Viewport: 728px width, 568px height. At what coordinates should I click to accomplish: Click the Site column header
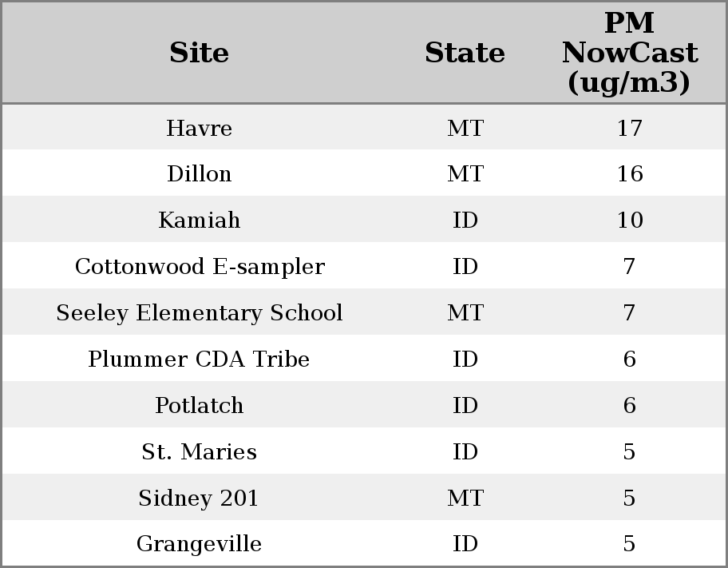[x=199, y=53]
